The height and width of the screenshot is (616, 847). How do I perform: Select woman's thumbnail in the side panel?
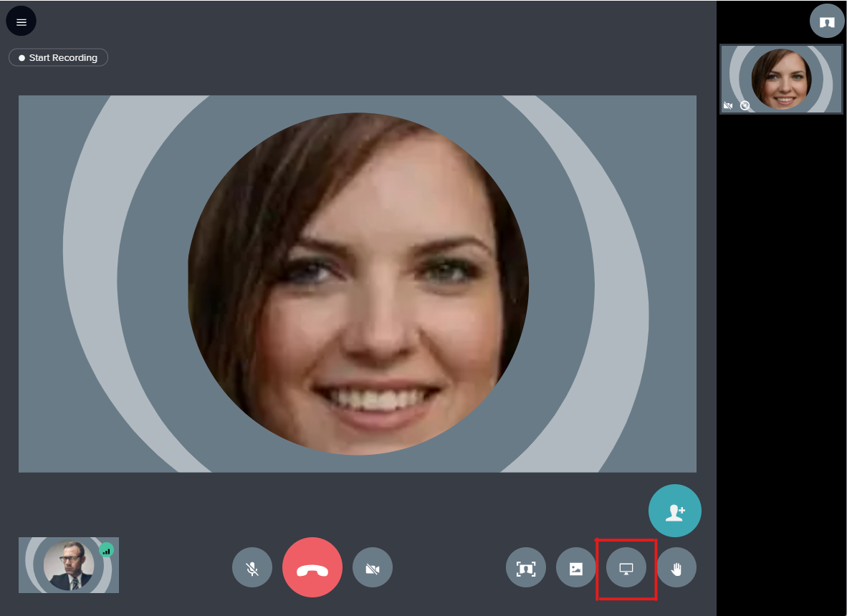point(782,80)
